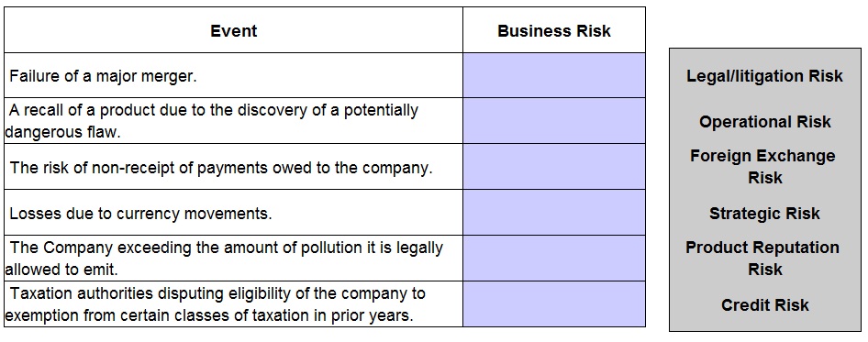Viewport: 868px width, 342px height.
Task: Select the Product Reputation Risk label
Action: tap(762, 259)
